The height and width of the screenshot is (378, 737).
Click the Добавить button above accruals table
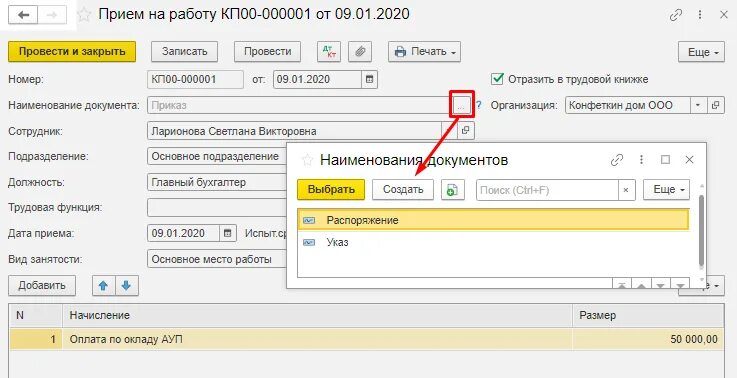[42, 285]
